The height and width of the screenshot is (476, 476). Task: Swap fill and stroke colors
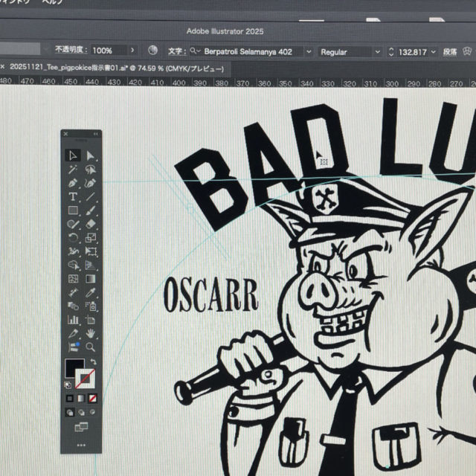(92, 360)
